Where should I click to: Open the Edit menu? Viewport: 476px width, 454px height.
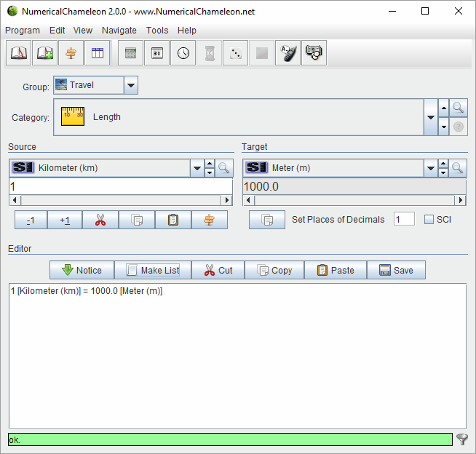tap(57, 31)
